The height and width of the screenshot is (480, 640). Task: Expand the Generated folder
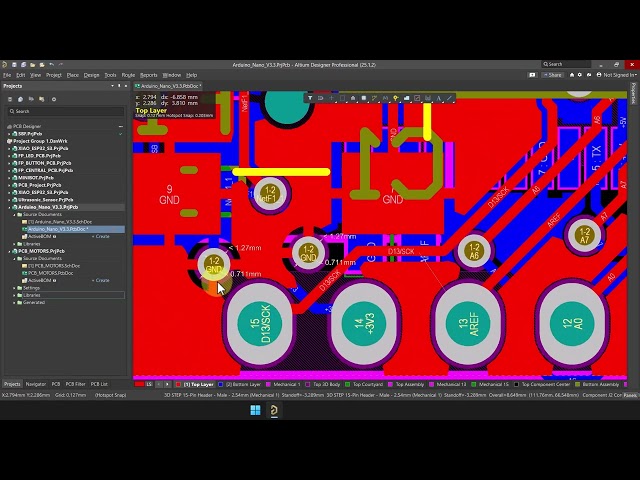point(15,302)
